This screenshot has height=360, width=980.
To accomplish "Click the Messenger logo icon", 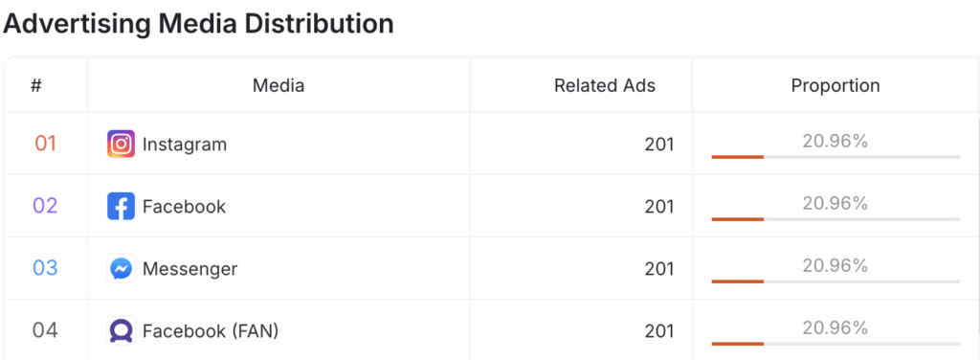I will tap(121, 269).
